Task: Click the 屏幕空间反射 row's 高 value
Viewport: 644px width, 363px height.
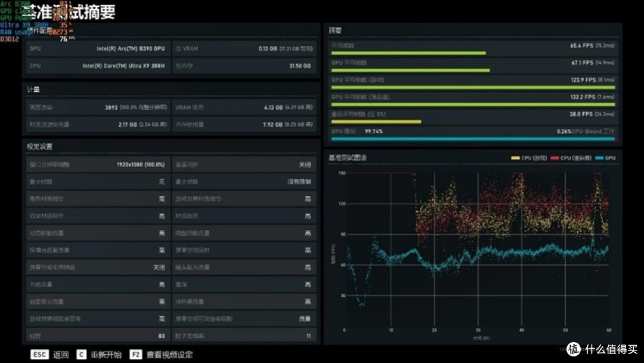Action: (x=308, y=250)
